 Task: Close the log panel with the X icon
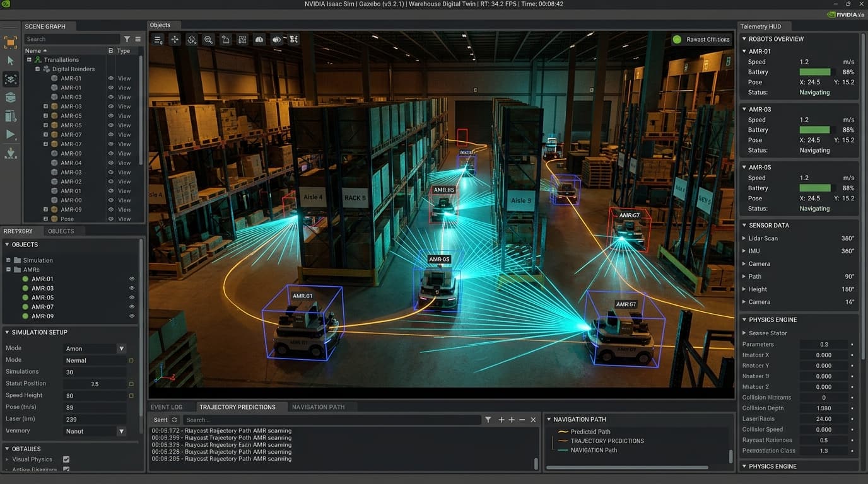(533, 420)
